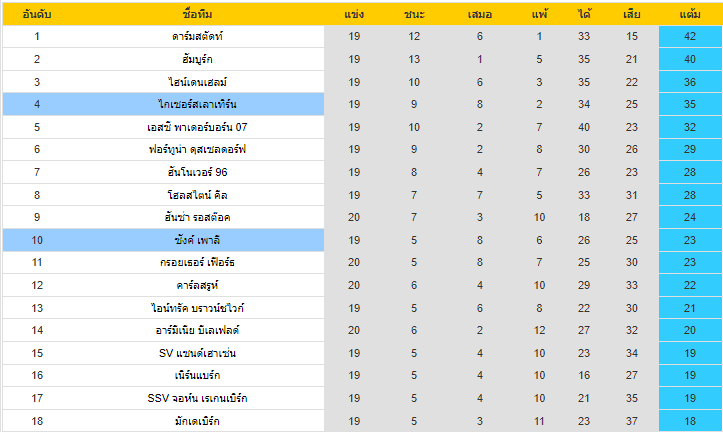Click points cell showing 18
The width and height of the screenshot is (723, 432).
pos(689,421)
